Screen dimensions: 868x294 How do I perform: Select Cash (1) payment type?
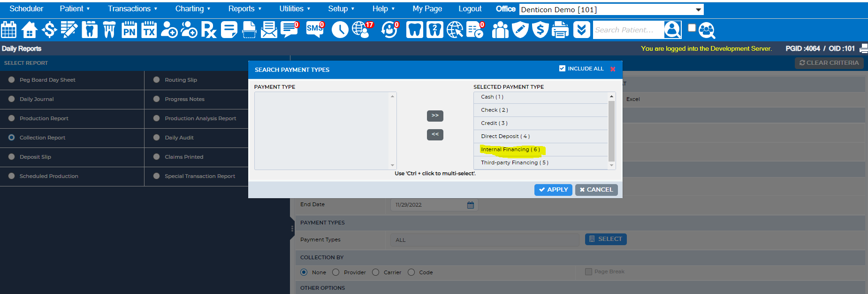[541, 97]
